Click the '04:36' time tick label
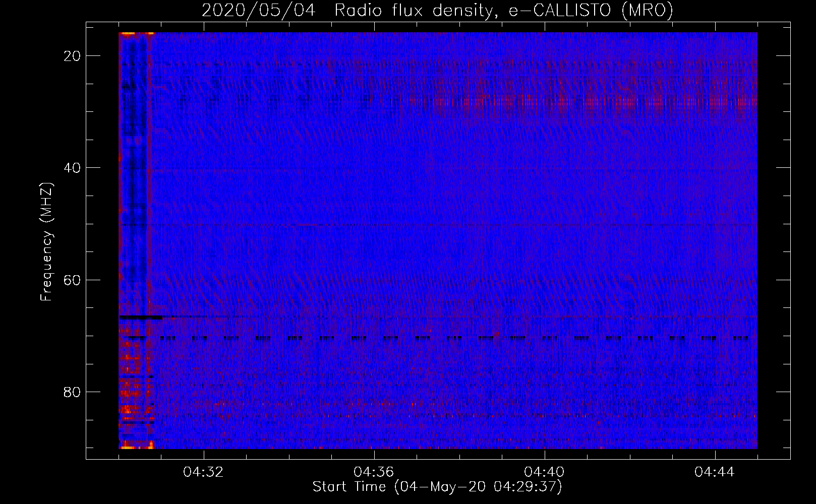 374,472
